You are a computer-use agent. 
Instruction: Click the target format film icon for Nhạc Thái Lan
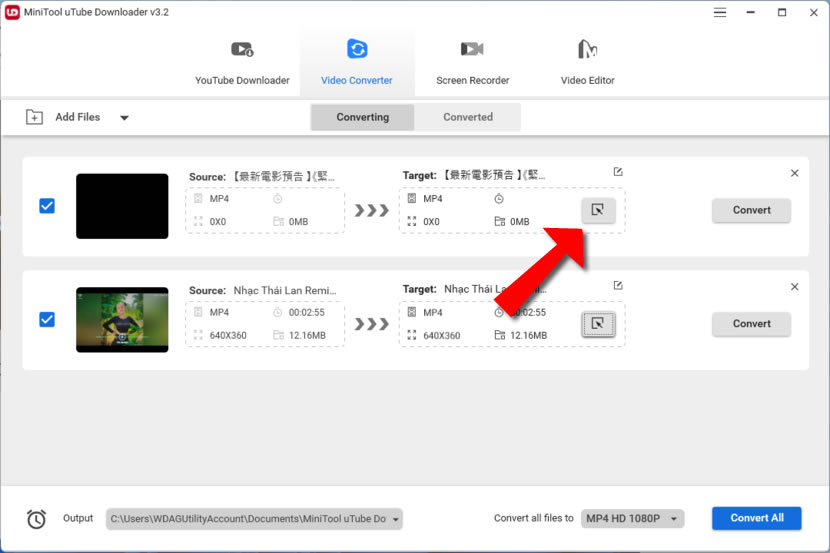click(x=412, y=312)
